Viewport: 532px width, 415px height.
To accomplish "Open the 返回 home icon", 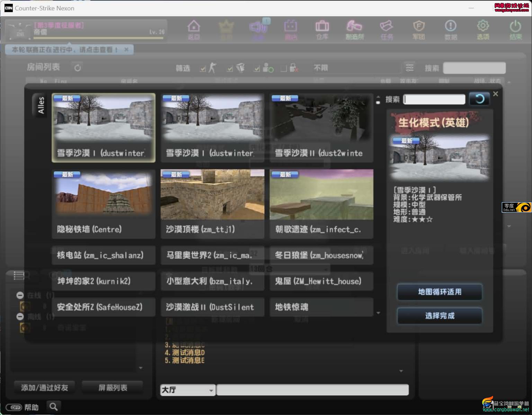I will (194, 29).
